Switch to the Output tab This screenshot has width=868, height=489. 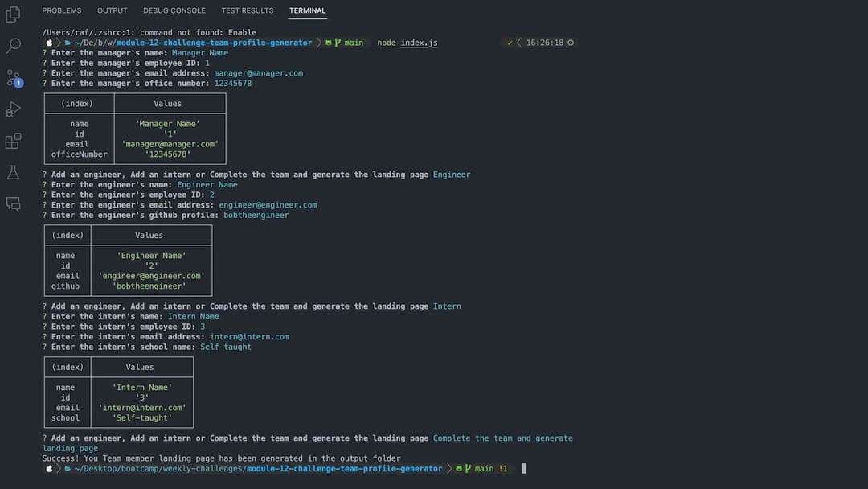click(113, 10)
